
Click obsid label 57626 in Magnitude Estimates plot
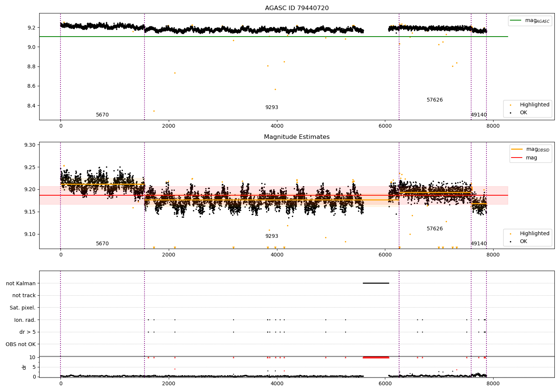coord(435,229)
